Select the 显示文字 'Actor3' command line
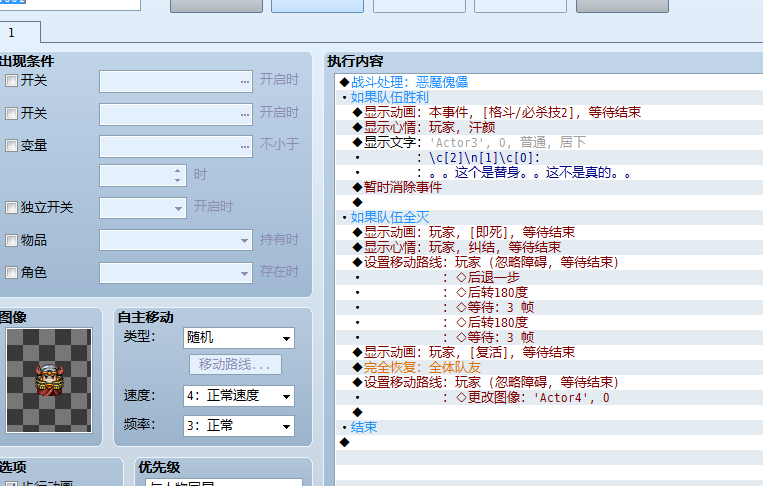 [470, 142]
